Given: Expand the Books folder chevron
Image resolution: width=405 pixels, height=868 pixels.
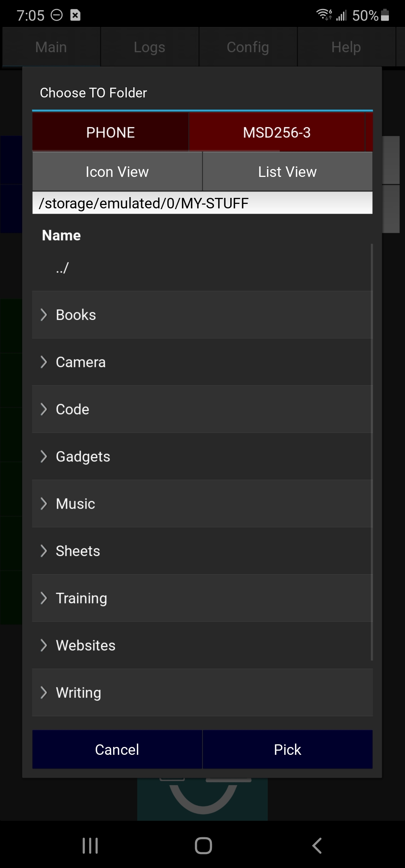Looking at the screenshot, I should tap(44, 315).
